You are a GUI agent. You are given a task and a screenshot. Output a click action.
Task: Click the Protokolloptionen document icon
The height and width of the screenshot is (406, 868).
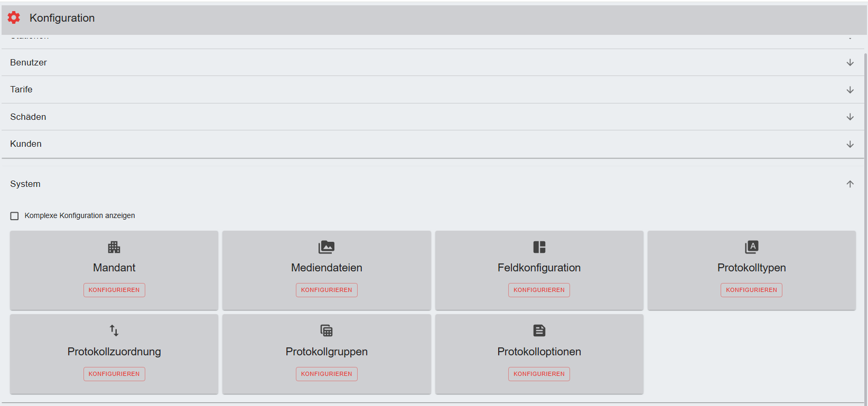click(539, 331)
